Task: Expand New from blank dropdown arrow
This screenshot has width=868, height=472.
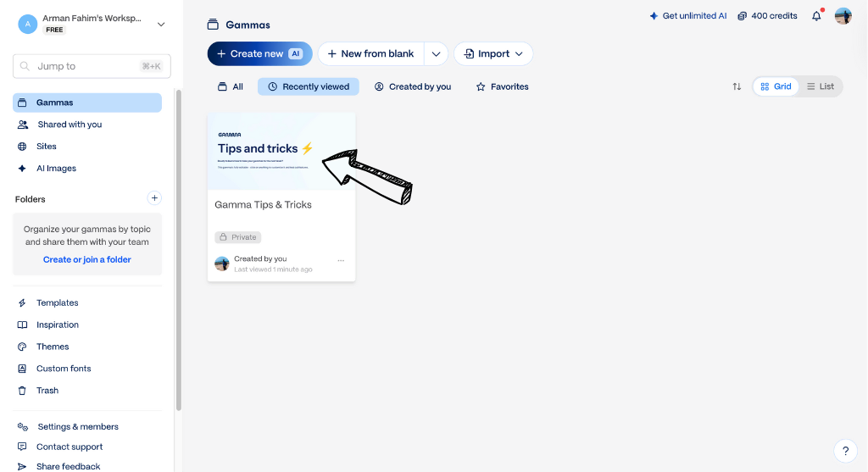Action: click(x=437, y=54)
